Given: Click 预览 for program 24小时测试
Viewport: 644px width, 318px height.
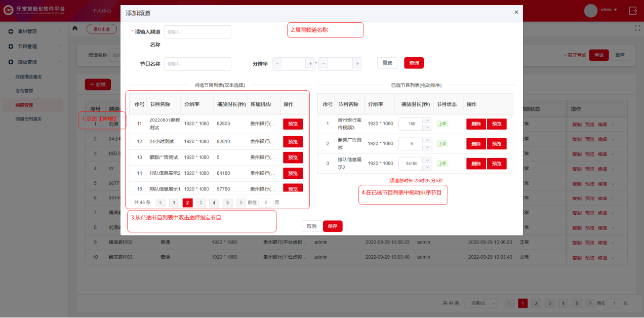Looking at the screenshot, I should pos(293,142).
